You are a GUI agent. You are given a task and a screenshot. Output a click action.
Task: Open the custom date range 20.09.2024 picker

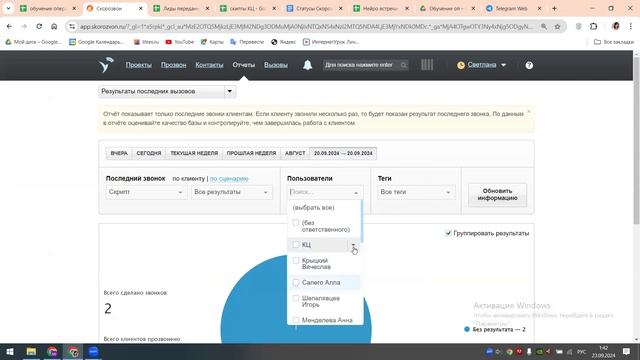tap(343, 153)
